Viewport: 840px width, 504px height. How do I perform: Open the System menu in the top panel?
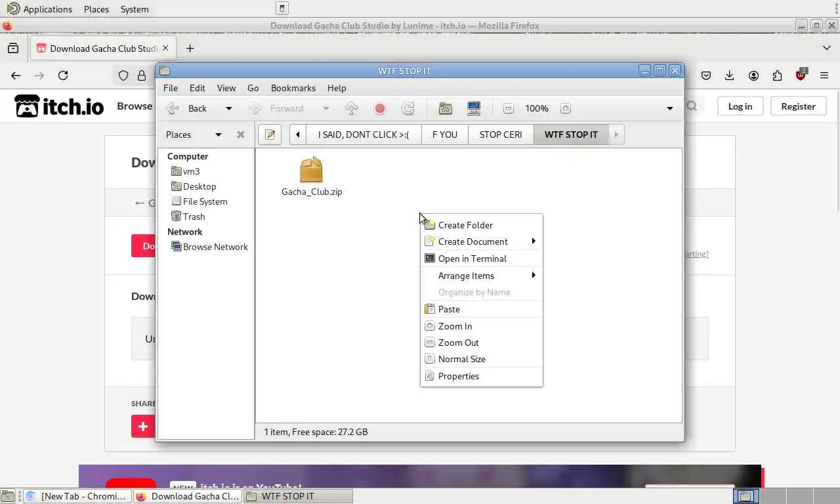[135, 9]
